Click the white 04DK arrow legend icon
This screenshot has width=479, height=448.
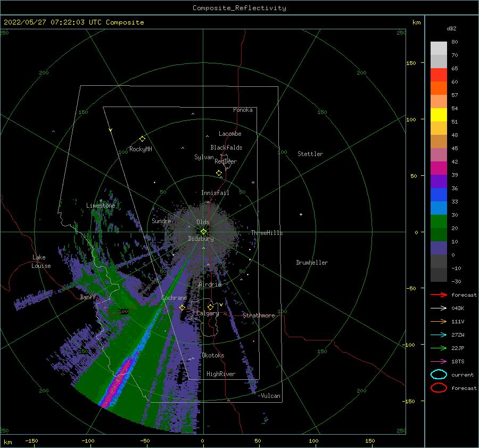coord(439,308)
